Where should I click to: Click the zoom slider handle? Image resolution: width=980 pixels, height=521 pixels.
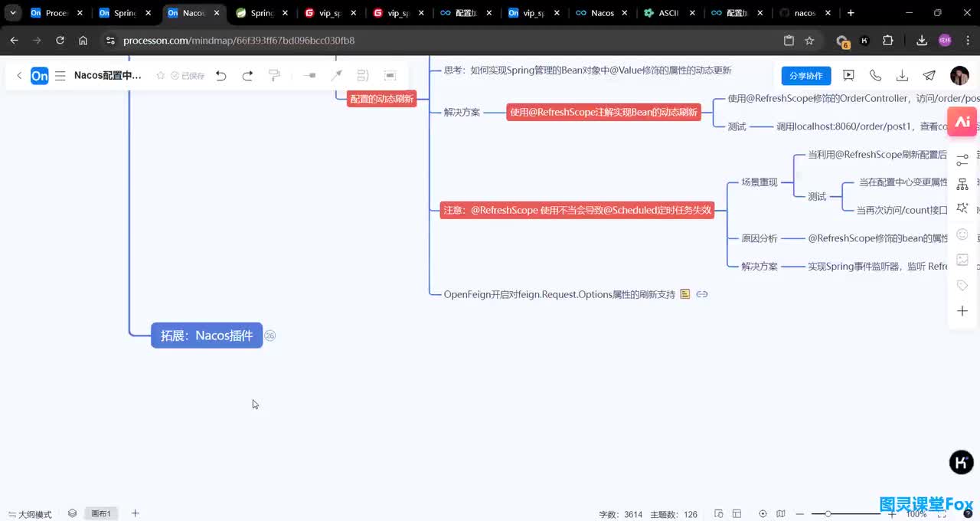click(828, 514)
